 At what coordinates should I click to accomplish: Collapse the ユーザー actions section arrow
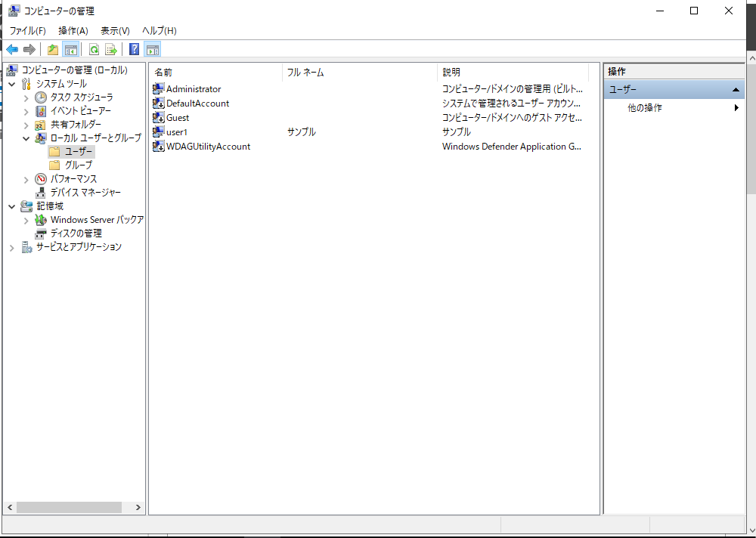(736, 90)
